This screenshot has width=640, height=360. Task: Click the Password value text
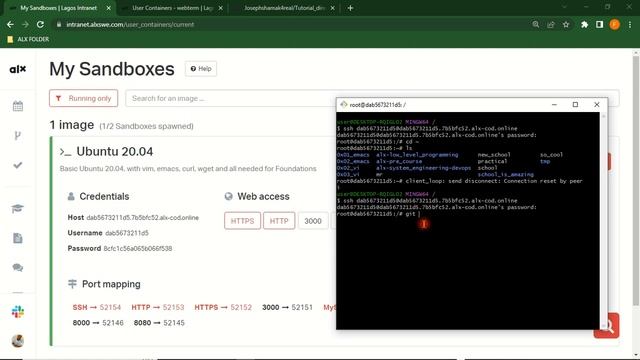[x=138, y=249]
